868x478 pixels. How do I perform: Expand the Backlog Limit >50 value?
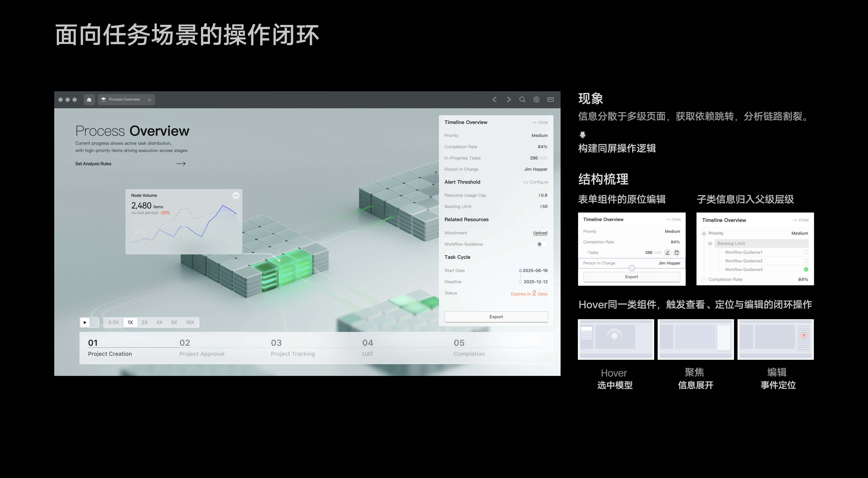543,206
